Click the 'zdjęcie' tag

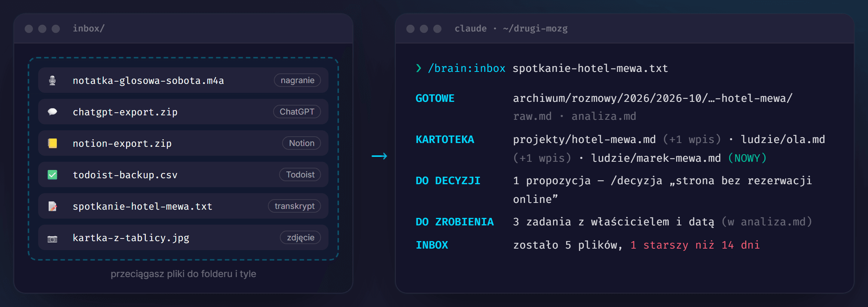300,238
